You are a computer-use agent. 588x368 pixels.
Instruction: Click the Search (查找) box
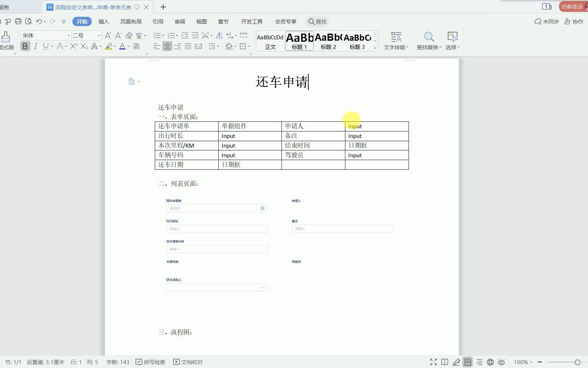317,21
